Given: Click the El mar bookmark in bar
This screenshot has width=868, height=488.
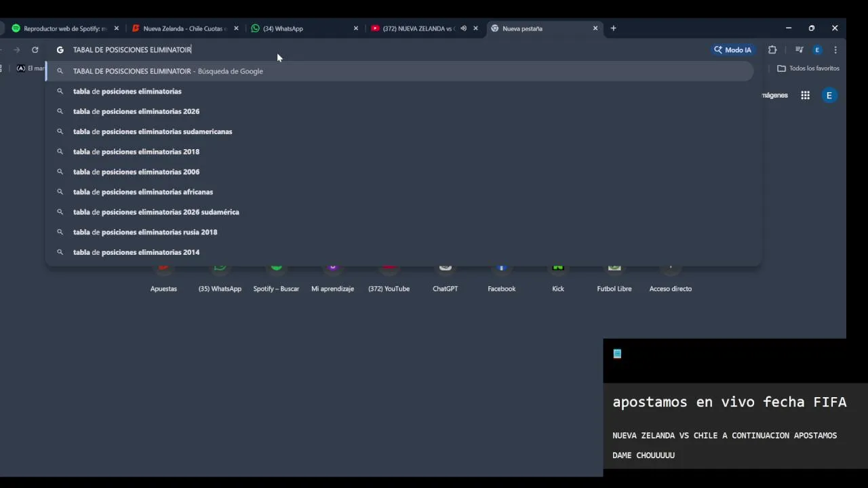Looking at the screenshot, I should click(31, 68).
